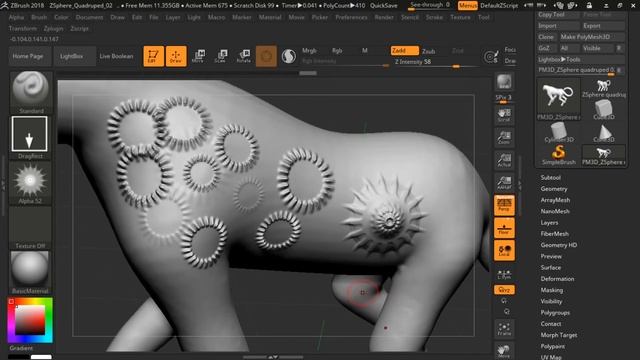The width and height of the screenshot is (640, 360).
Task: Expand the Geometry palette
Action: [554, 189]
